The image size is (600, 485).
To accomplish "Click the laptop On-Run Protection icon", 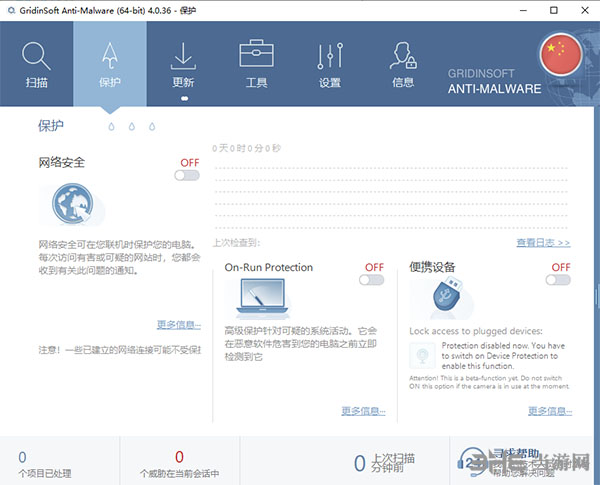I will coord(262,299).
